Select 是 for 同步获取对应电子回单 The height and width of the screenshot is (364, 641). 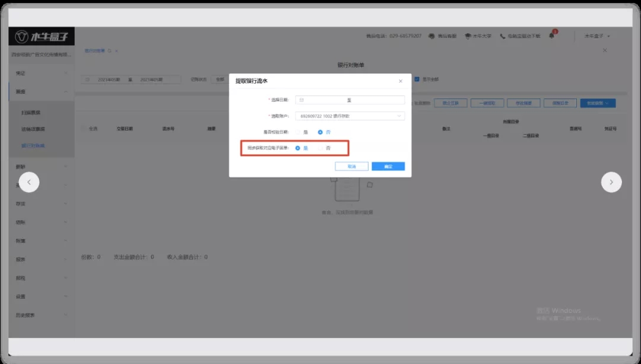[x=297, y=148]
